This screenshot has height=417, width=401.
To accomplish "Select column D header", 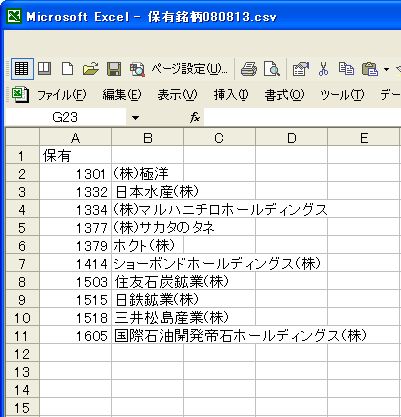I will tap(291, 137).
